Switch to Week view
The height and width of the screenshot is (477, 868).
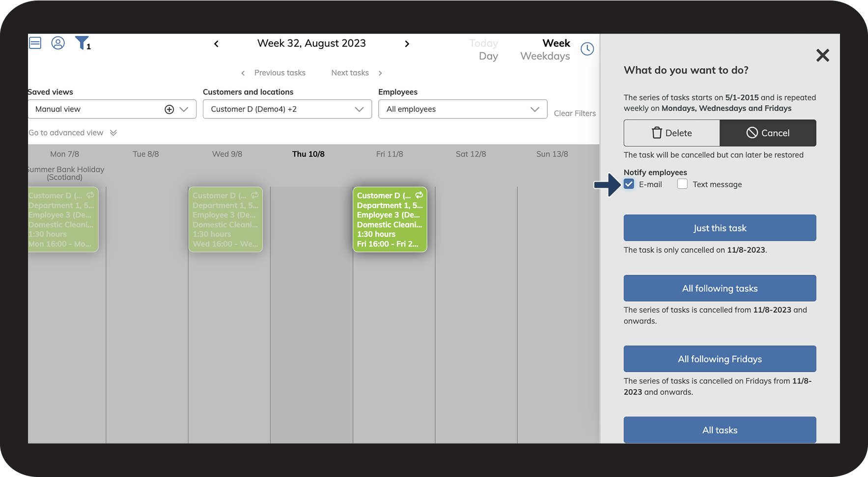[x=556, y=43]
